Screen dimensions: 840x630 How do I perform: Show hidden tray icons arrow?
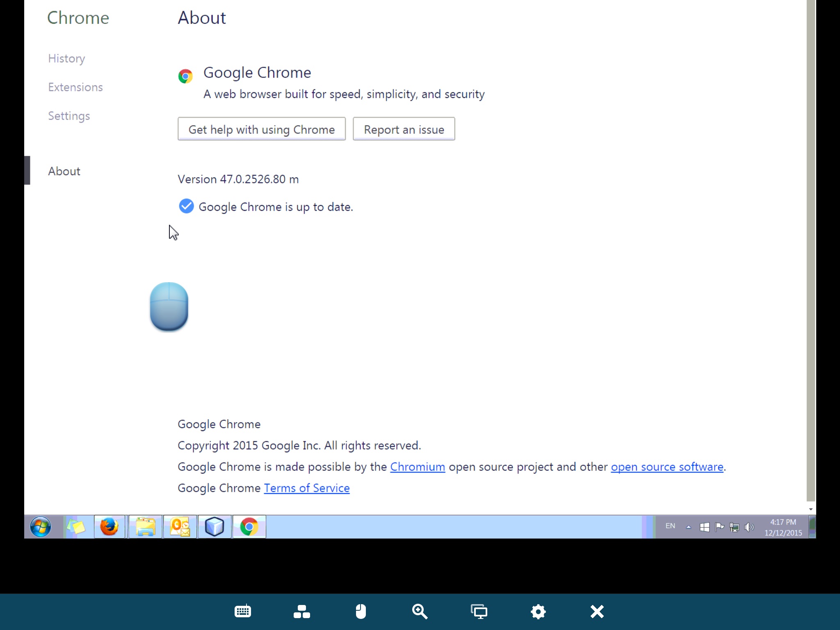pyautogui.click(x=689, y=527)
